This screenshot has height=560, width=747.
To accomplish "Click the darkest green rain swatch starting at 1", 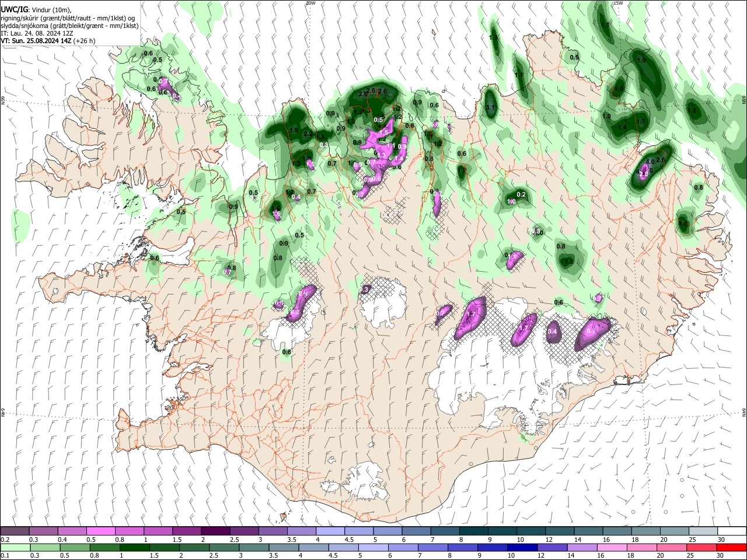I will (x=135, y=547).
